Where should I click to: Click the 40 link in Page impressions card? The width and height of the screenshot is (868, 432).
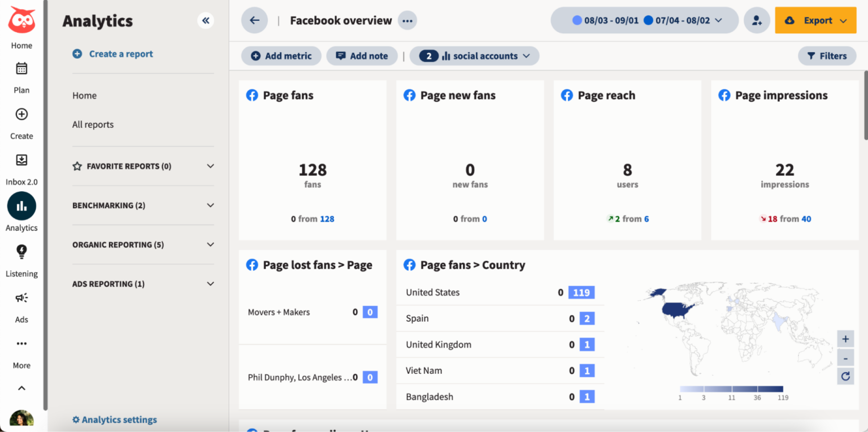click(806, 219)
